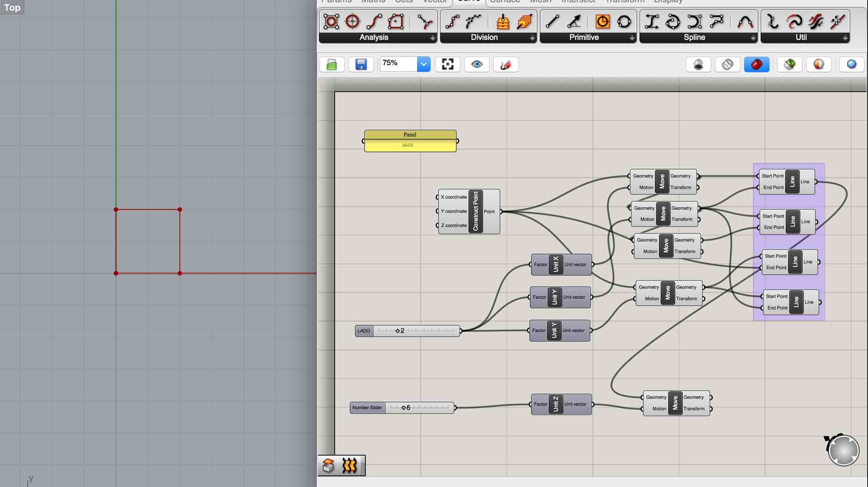The width and height of the screenshot is (868, 487).
Task: Pick the orange highlighted Circle icon
Action: (602, 21)
